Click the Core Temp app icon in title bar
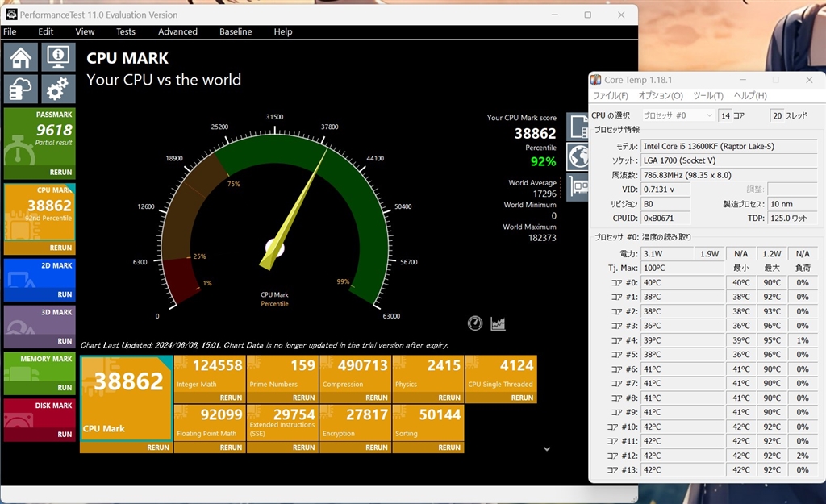 click(596, 80)
